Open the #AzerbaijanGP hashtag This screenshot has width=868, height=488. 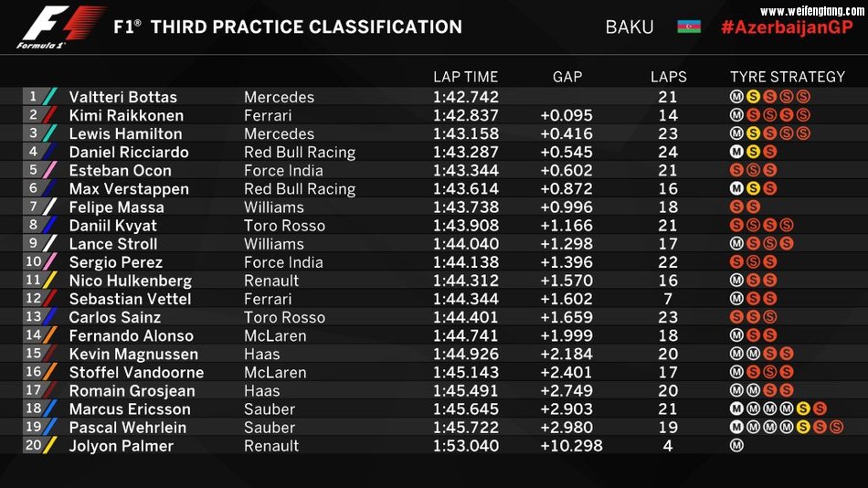coord(786,27)
